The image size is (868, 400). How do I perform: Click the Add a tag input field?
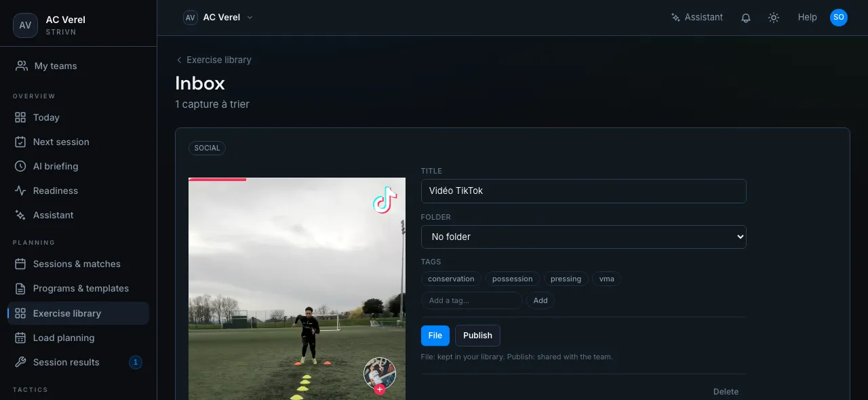(471, 300)
